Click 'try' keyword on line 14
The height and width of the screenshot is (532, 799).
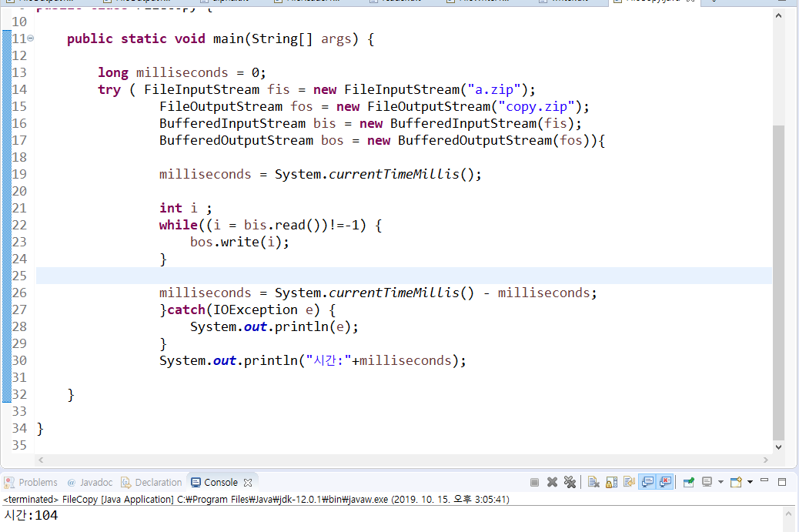click(x=109, y=90)
